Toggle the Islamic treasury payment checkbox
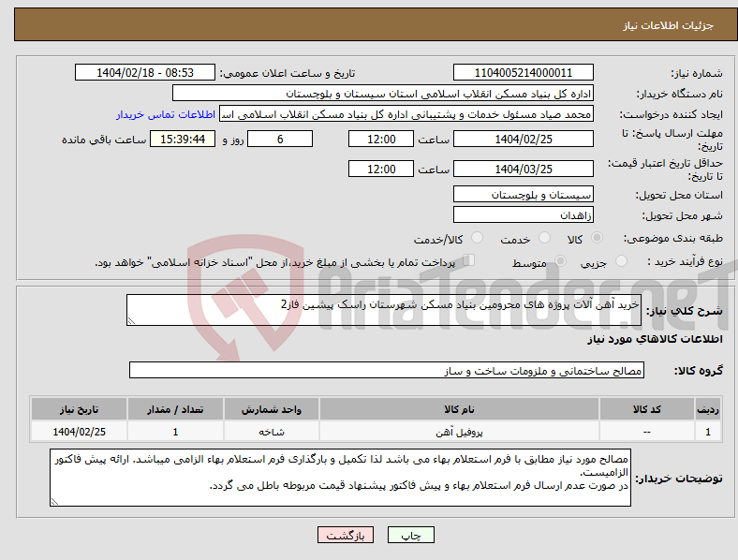Screen dimensions: 738x560 469,259
